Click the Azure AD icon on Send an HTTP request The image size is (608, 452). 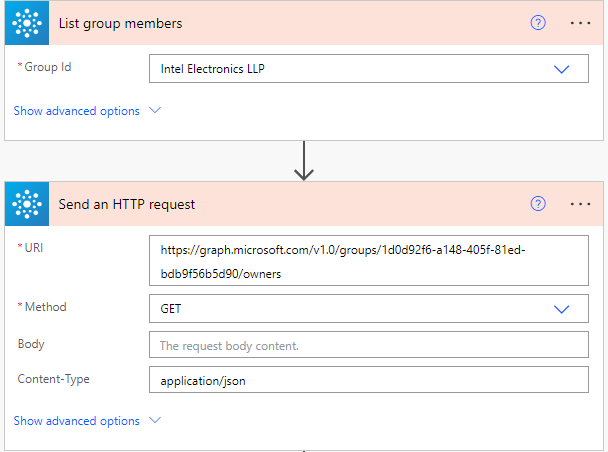pyautogui.click(x=27, y=204)
